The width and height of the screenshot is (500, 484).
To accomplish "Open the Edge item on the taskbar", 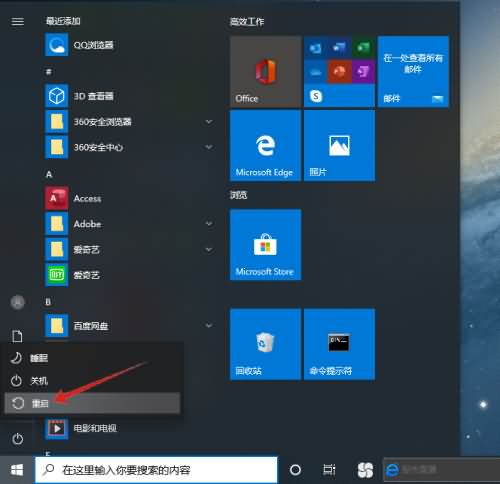I will 442,470.
